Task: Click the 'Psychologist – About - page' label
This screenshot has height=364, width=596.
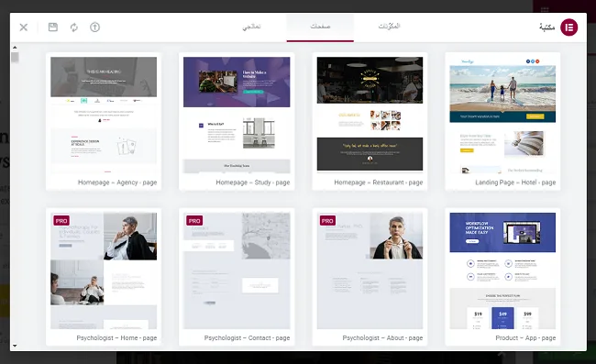Action: coord(382,337)
